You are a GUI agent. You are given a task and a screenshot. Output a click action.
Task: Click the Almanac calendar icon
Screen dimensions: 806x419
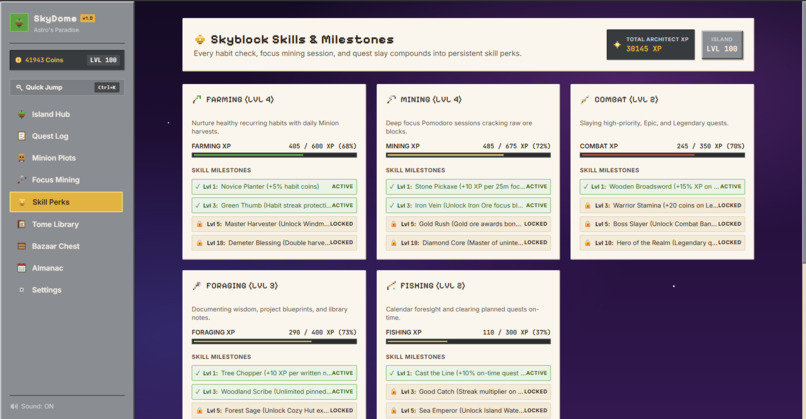click(x=22, y=268)
